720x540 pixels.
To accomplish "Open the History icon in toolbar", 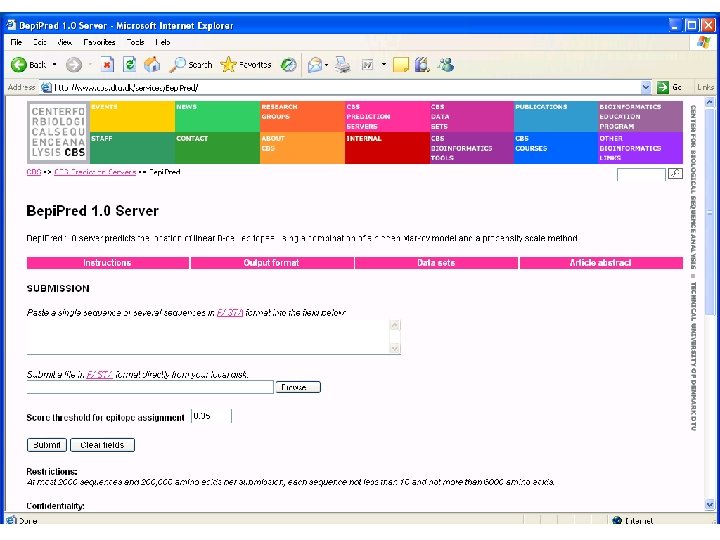I will [288, 65].
